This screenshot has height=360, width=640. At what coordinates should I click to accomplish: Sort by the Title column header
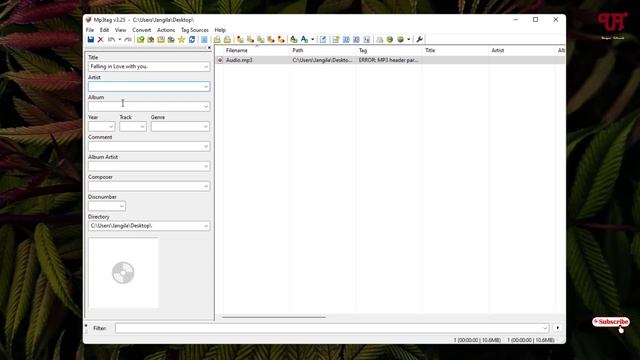pyautogui.click(x=430, y=50)
